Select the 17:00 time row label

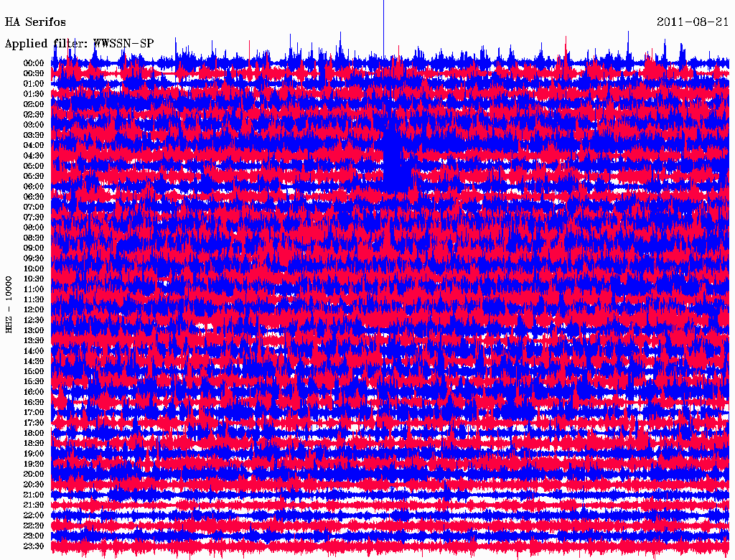coord(33,413)
